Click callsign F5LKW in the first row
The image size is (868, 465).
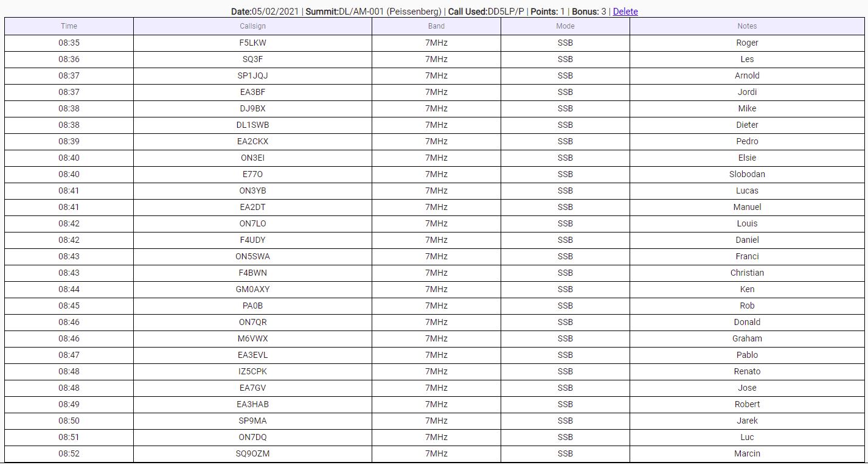(x=252, y=43)
